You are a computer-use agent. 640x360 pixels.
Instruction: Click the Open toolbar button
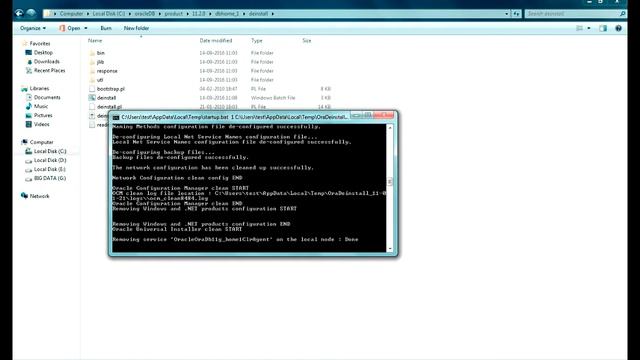click(70, 28)
